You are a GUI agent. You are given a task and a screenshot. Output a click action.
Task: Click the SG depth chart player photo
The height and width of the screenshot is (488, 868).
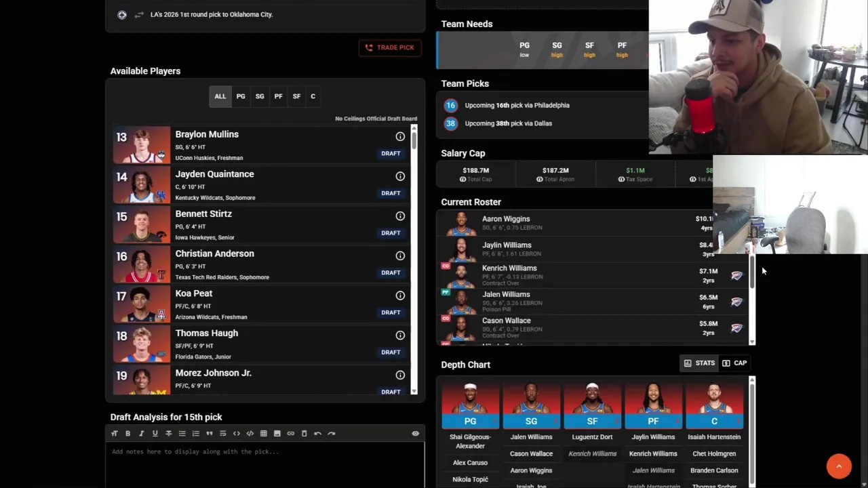click(x=531, y=399)
